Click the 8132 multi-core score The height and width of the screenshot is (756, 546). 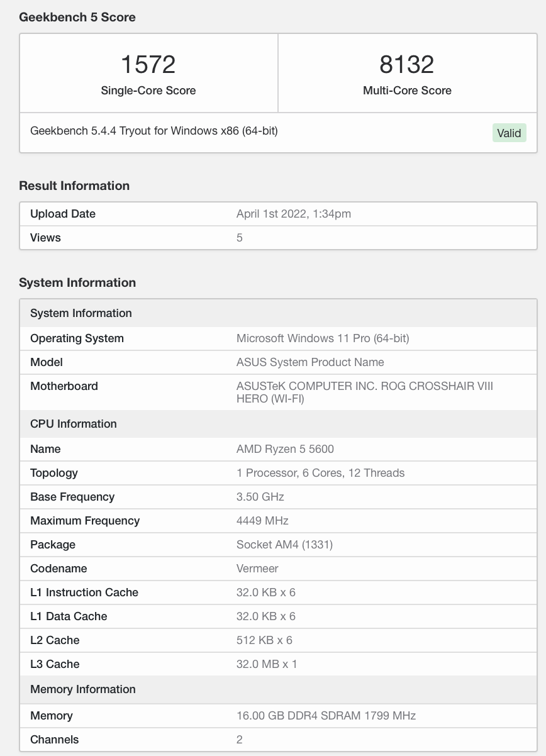(407, 65)
